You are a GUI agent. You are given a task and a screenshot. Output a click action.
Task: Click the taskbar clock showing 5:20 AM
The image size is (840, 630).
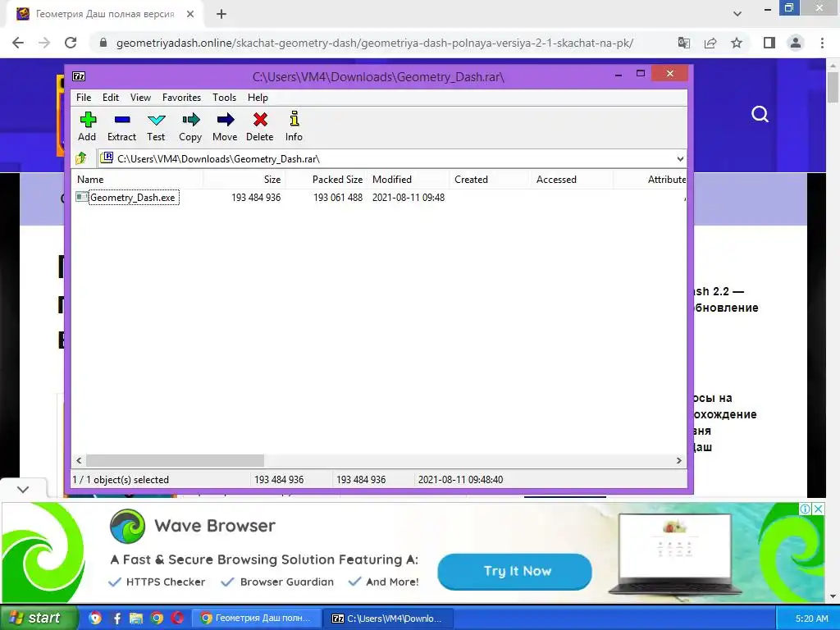(x=811, y=619)
